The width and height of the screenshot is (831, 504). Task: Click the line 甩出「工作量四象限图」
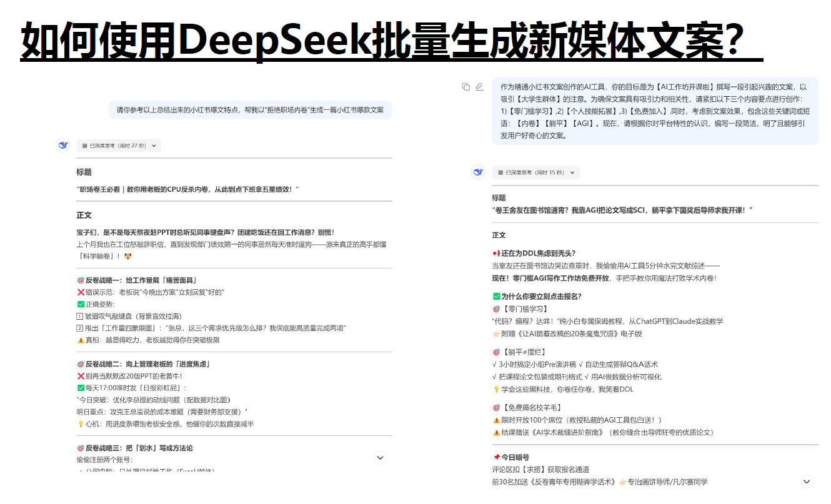211,328
